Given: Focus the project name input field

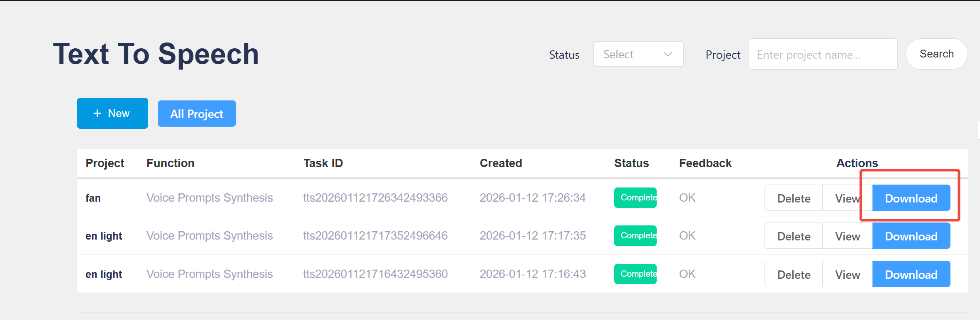Looking at the screenshot, I should (x=822, y=54).
